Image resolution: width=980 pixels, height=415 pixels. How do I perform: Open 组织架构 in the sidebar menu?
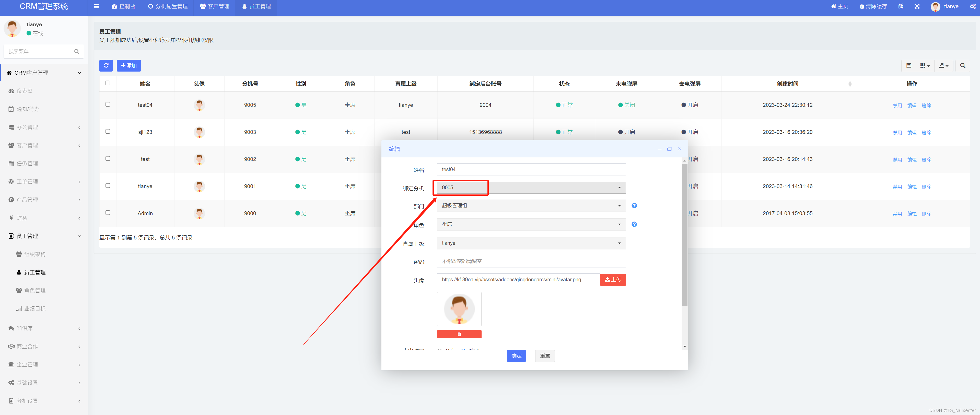coord(35,254)
